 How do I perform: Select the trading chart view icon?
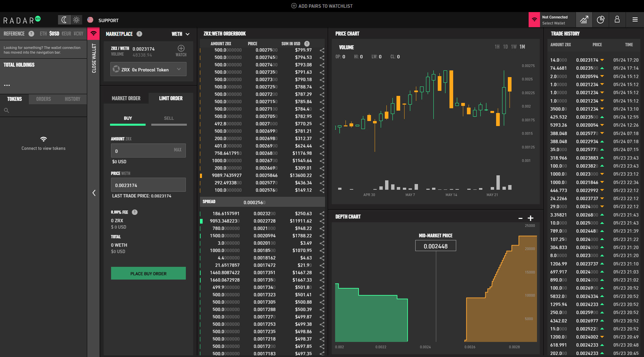[x=584, y=20]
